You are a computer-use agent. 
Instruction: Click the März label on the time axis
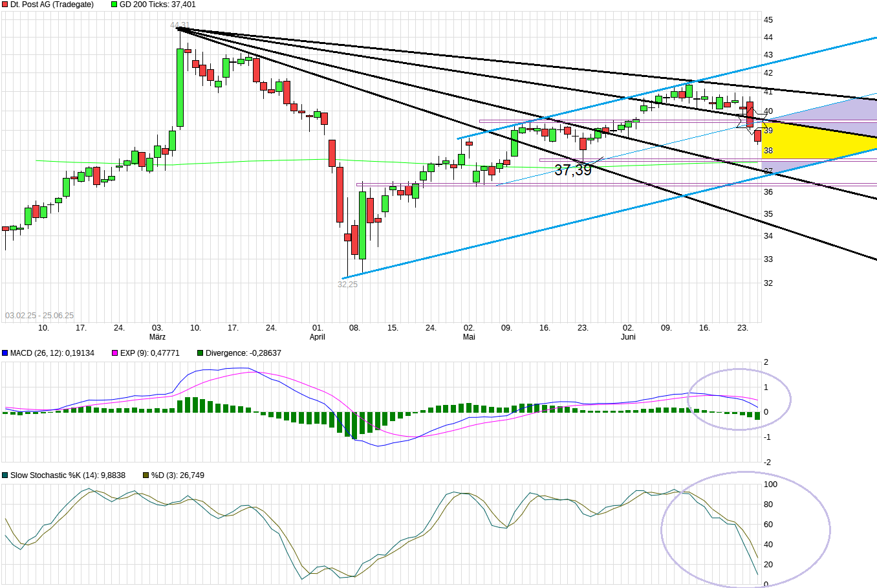pos(157,337)
